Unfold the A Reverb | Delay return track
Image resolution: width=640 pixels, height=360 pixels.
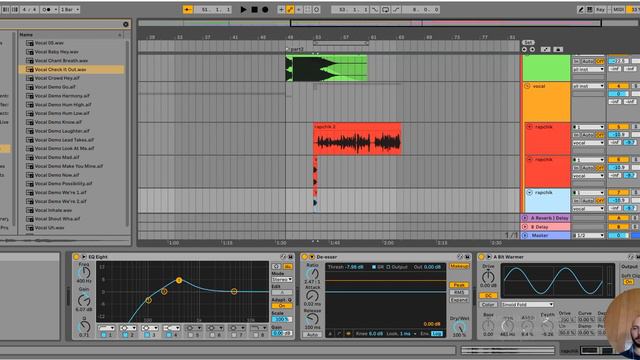[525, 218]
